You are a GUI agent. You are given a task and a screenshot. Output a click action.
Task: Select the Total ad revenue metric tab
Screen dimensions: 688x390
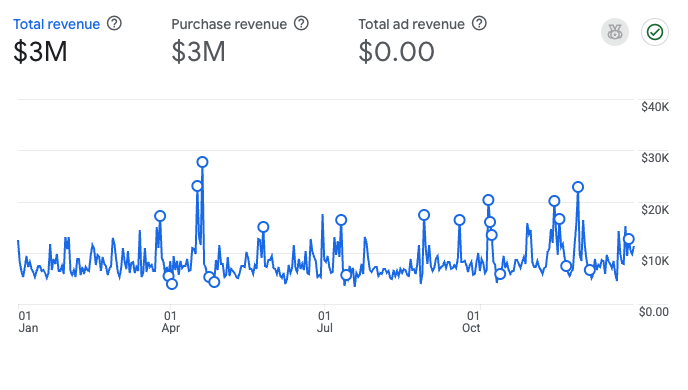(411, 24)
